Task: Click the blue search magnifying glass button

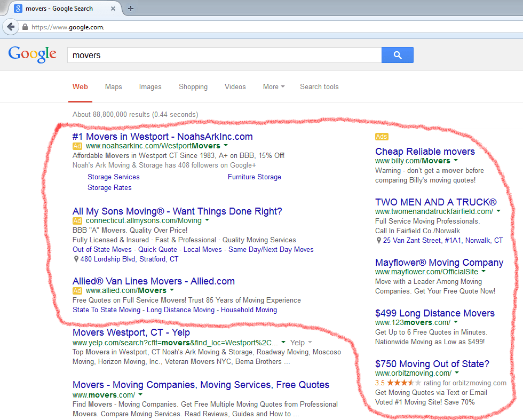Action: (x=397, y=55)
